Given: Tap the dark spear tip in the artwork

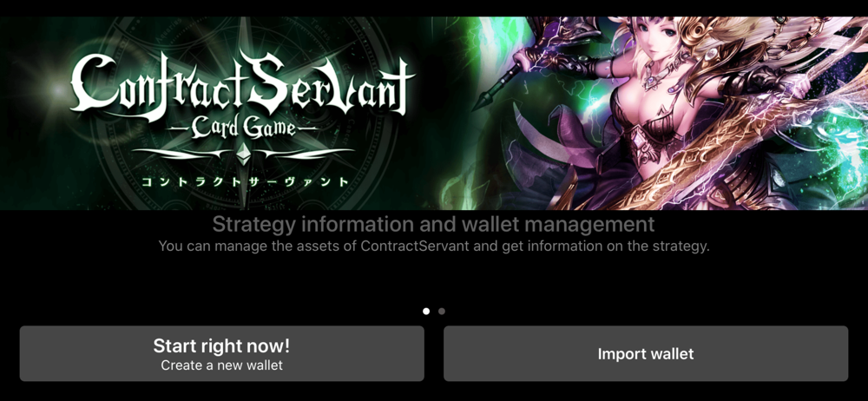Looking at the screenshot, I should (x=483, y=99).
